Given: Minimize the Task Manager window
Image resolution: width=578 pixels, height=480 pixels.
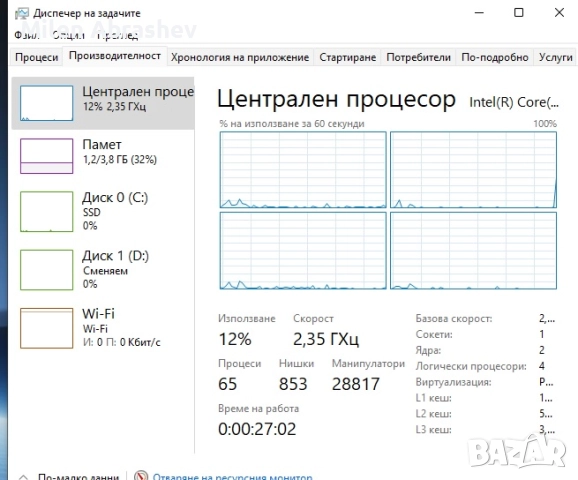Looking at the screenshot, I should coord(479,13).
